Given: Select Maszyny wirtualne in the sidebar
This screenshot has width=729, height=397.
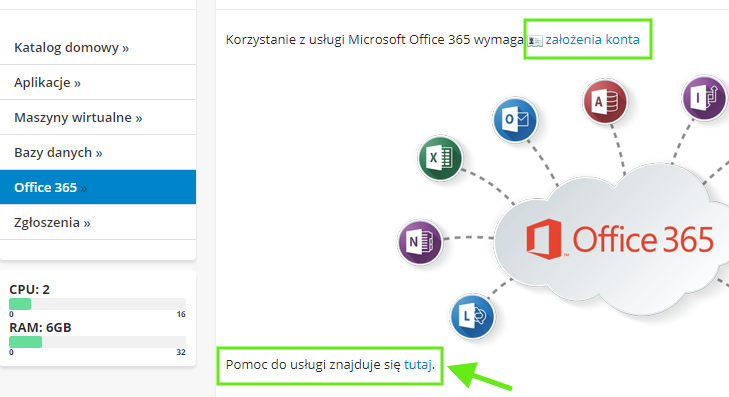Looking at the screenshot, I should tap(98, 117).
